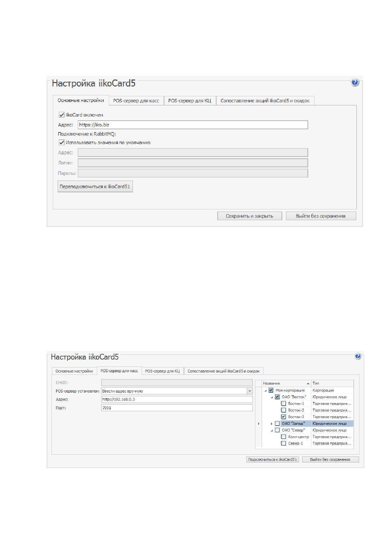Open help icon in the upper iikoCard5 dialog
The image size is (392, 555).
355,82
